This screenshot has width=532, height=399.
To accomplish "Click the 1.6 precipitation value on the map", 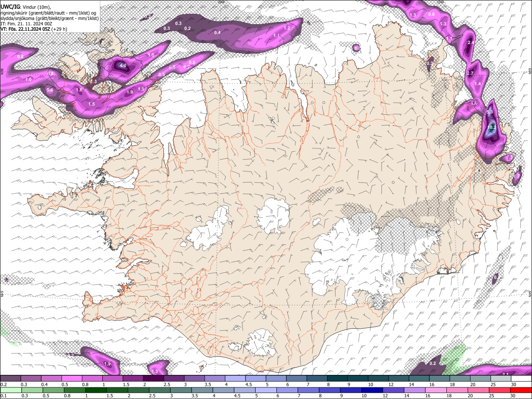I will (x=474, y=103).
